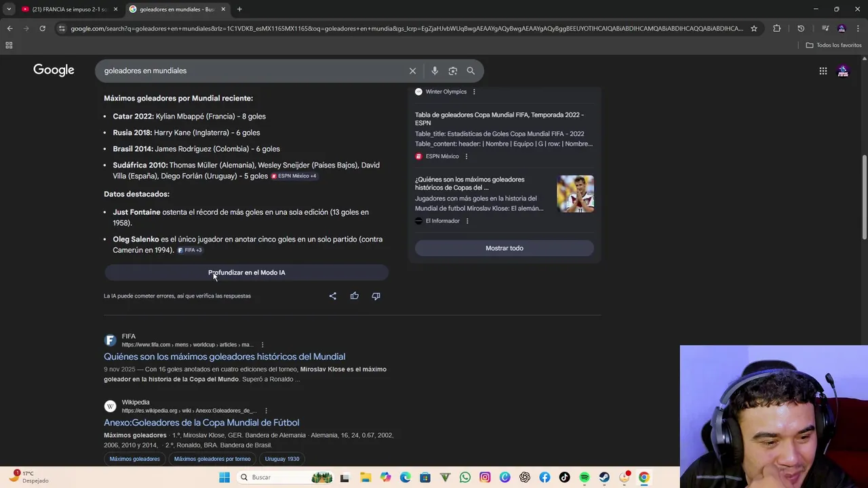Give thumbs down to AI overview
The image size is (868, 488).
click(376, 296)
